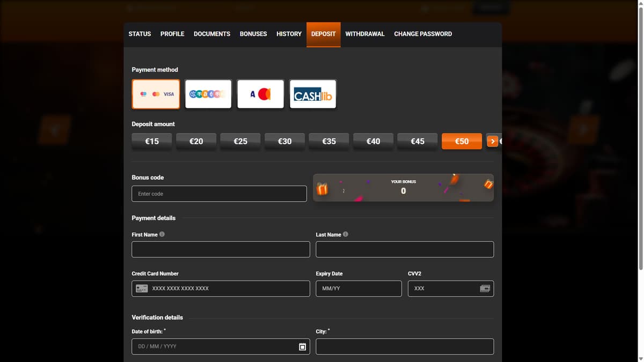Click the scrollbar down arrow
Screen dimensions: 644x362
click(x=640, y=359)
